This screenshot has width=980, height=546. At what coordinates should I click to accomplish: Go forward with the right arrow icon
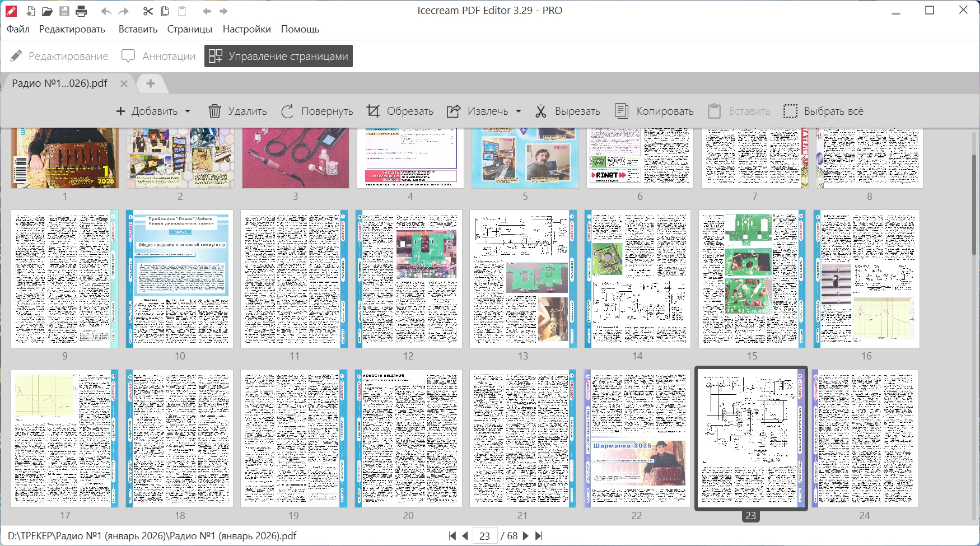click(x=224, y=11)
